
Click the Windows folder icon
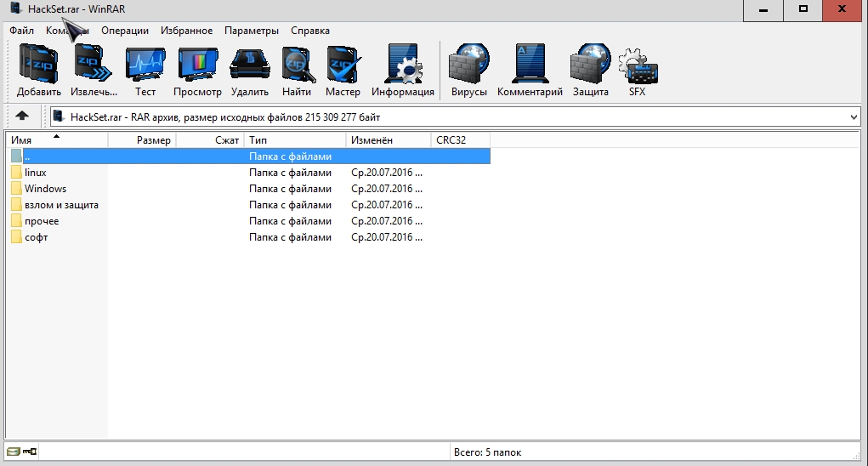17,189
